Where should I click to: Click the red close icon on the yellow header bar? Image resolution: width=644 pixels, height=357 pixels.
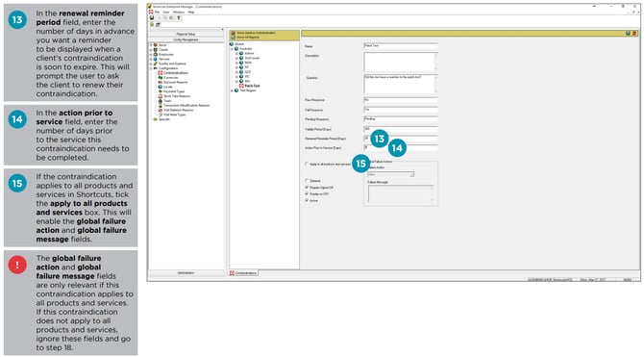(x=634, y=33)
